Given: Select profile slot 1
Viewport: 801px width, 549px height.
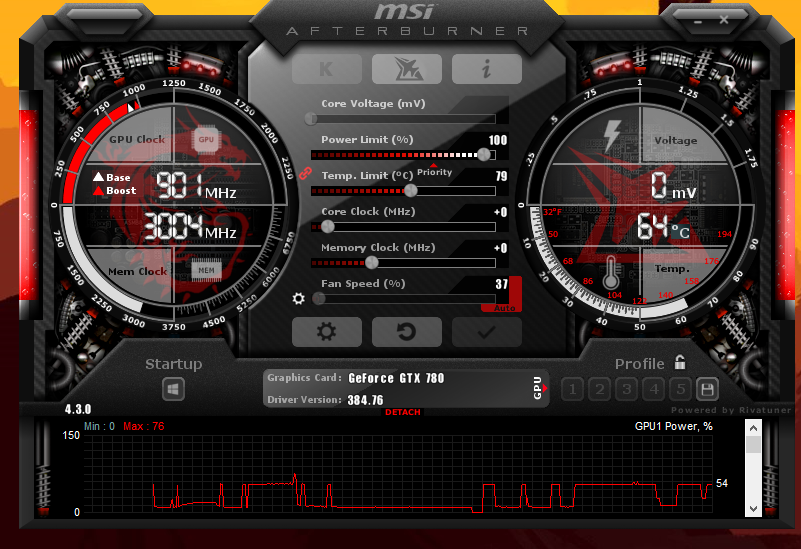Looking at the screenshot, I should 572,390.
